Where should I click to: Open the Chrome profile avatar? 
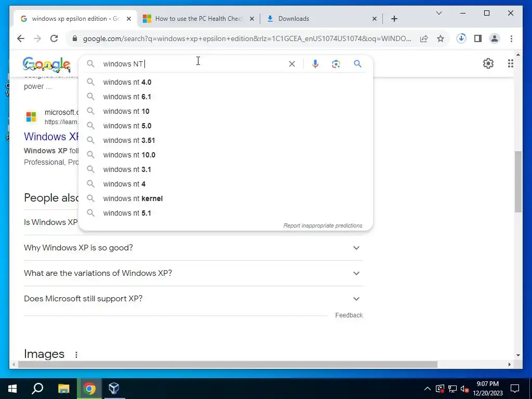pos(495,38)
